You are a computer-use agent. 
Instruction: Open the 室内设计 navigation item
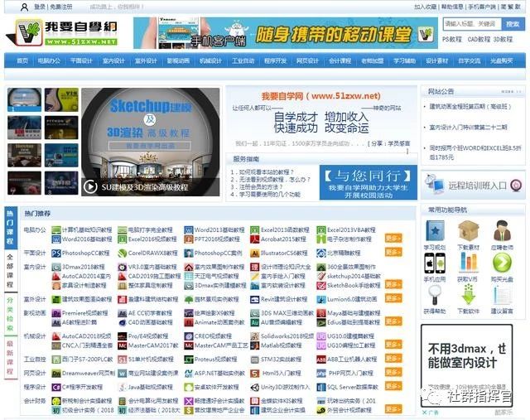pos(113,60)
